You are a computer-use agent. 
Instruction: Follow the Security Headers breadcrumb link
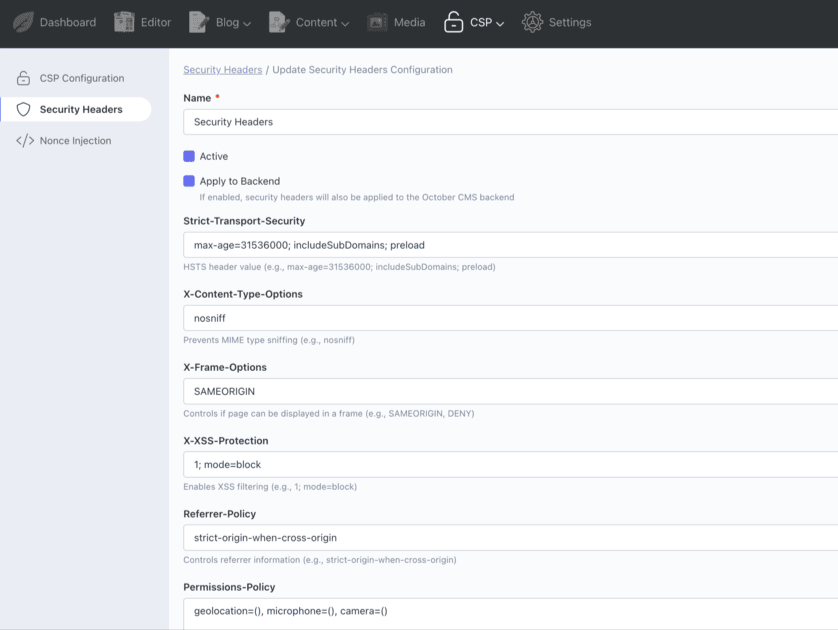(222, 70)
